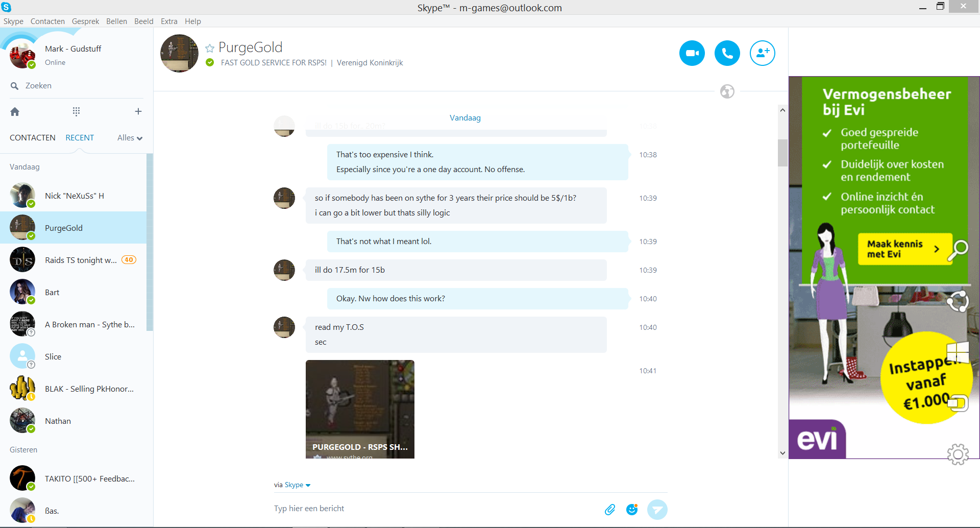Click the 'read my T.O.S' message

click(339, 327)
